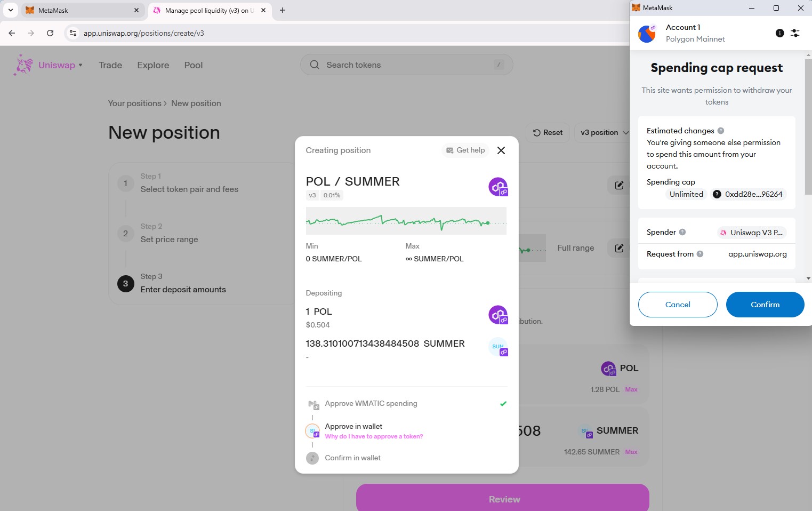Open the Explore menu item
812x511 pixels.
tap(153, 65)
